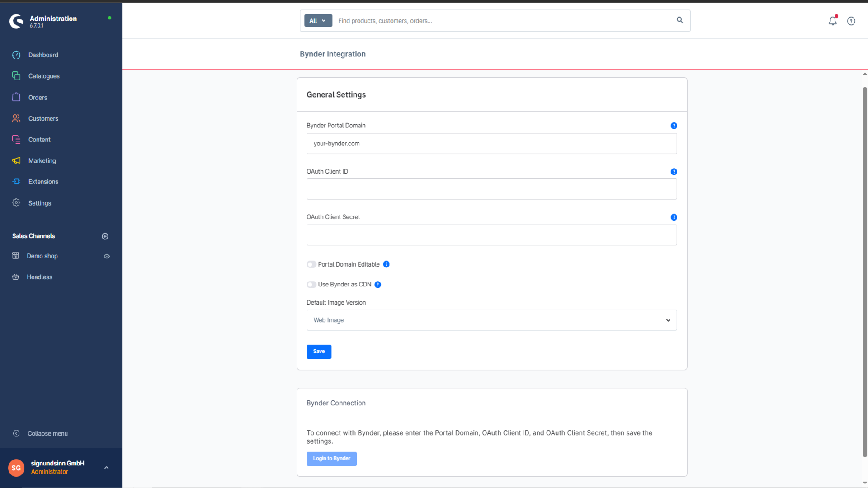Image resolution: width=868 pixels, height=488 pixels.
Task: Toggle Portal Domain Editable switch
Action: 311,264
